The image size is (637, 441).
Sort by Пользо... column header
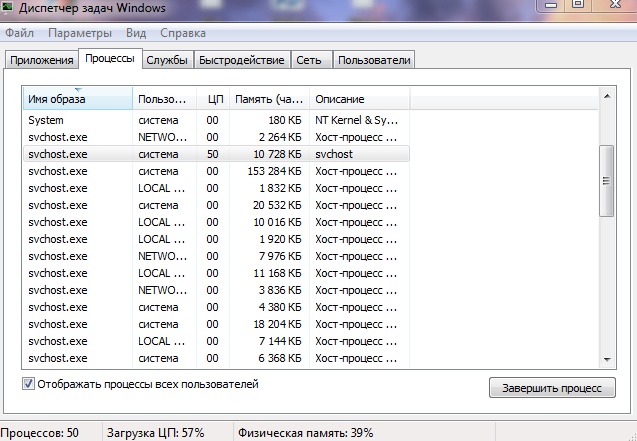[165, 99]
